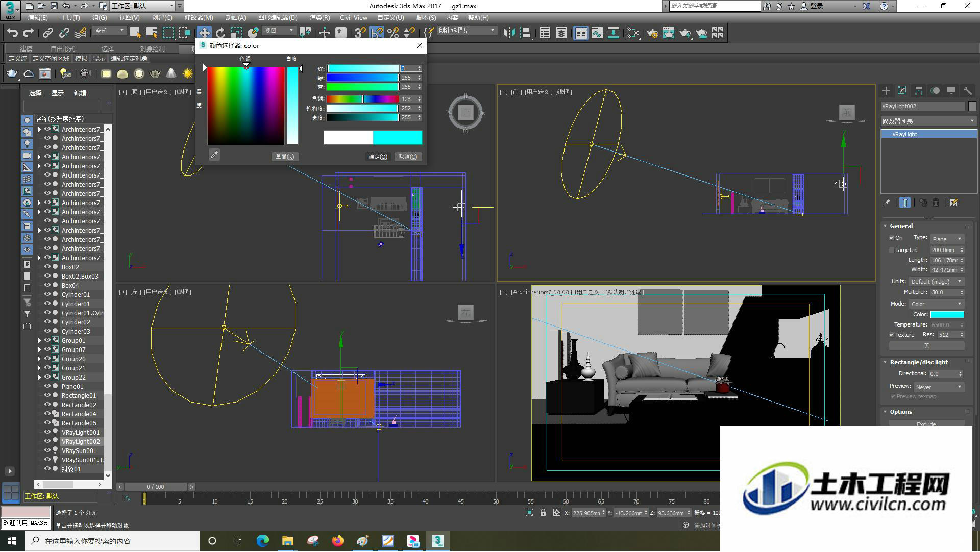980x552 pixels.
Task: Open Rendered Frame Window icon
Action: click(x=669, y=33)
